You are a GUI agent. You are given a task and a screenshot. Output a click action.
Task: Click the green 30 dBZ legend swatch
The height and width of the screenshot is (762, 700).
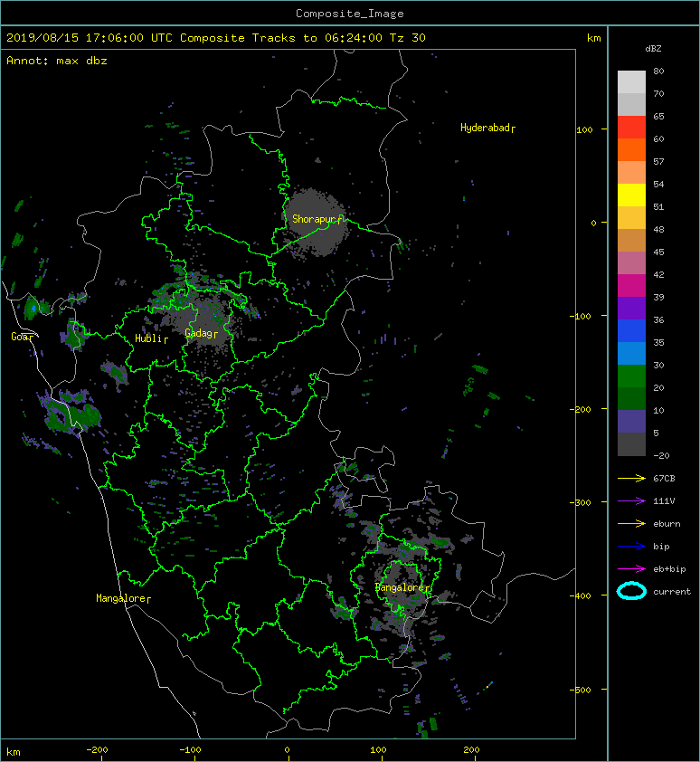pos(631,376)
